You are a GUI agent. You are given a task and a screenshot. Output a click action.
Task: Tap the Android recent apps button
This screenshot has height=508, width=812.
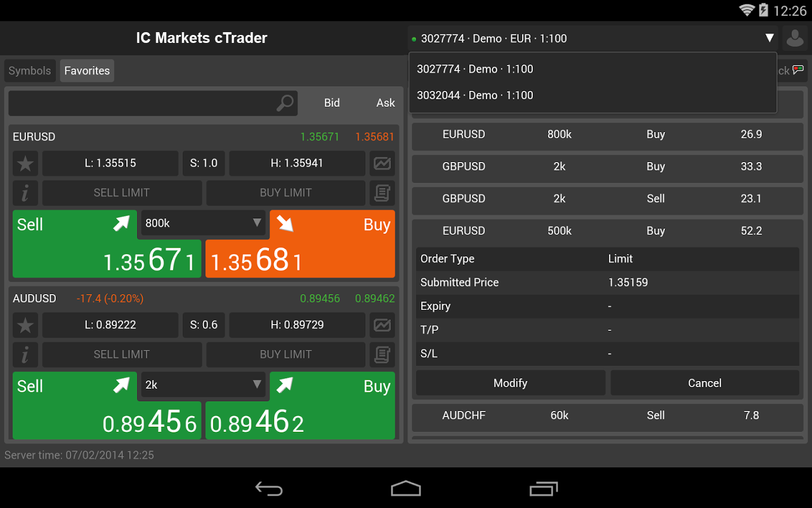[544, 489]
